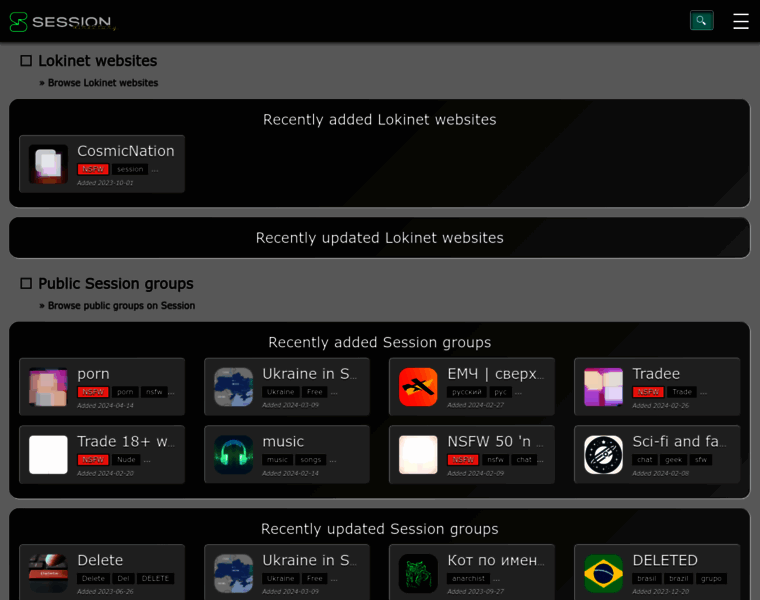Open the ЕМЧ | сверх... red airplane icon
This screenshot has height=600, width=760.
(x=418, y=387)
